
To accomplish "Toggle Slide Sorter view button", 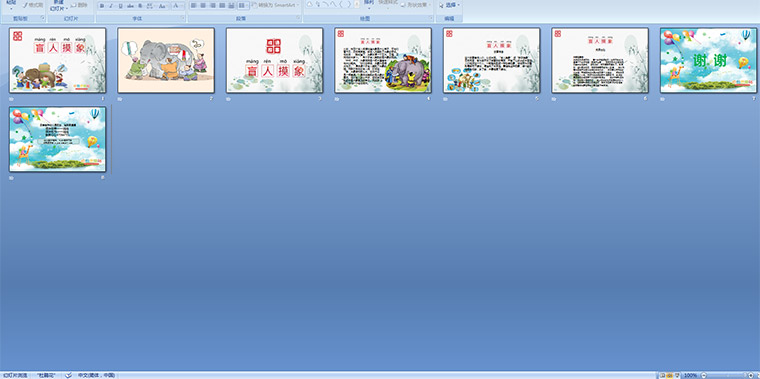I will coord(669,376).
